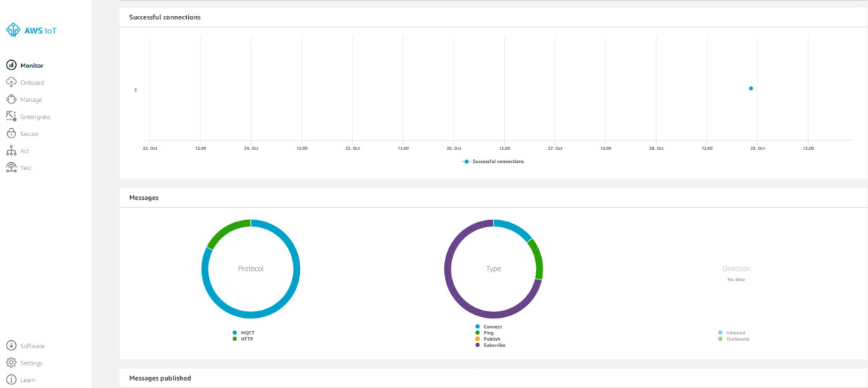Select the Manage chip icon

tap(11, 100)
